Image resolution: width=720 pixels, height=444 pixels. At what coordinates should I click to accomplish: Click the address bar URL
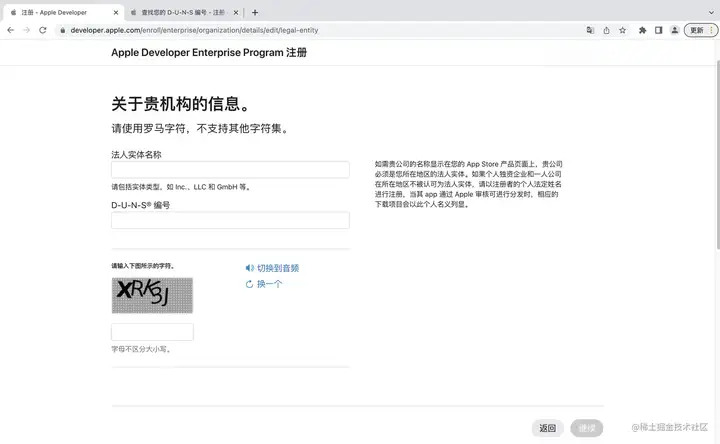click(x=194, y=30)
